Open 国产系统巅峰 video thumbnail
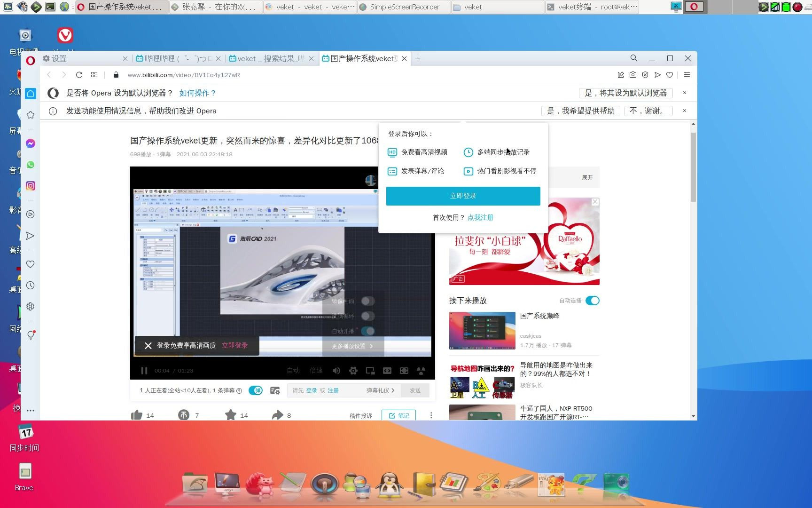Screen dimensions: 812x508 coord(482,331)
